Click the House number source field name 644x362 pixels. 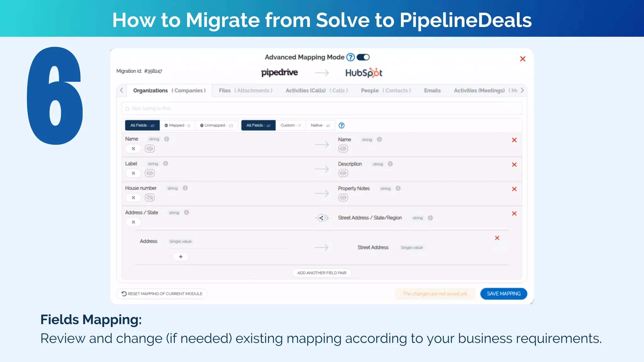point(141,188)
